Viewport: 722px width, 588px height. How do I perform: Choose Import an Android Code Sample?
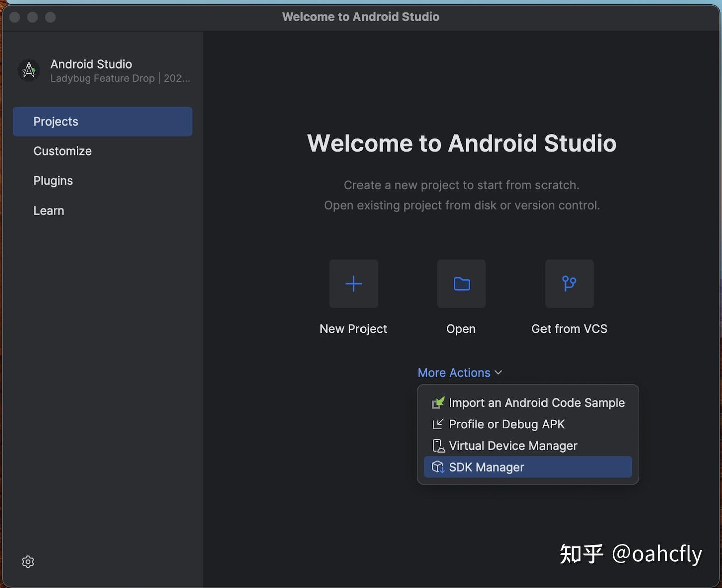tap(536, 402)
